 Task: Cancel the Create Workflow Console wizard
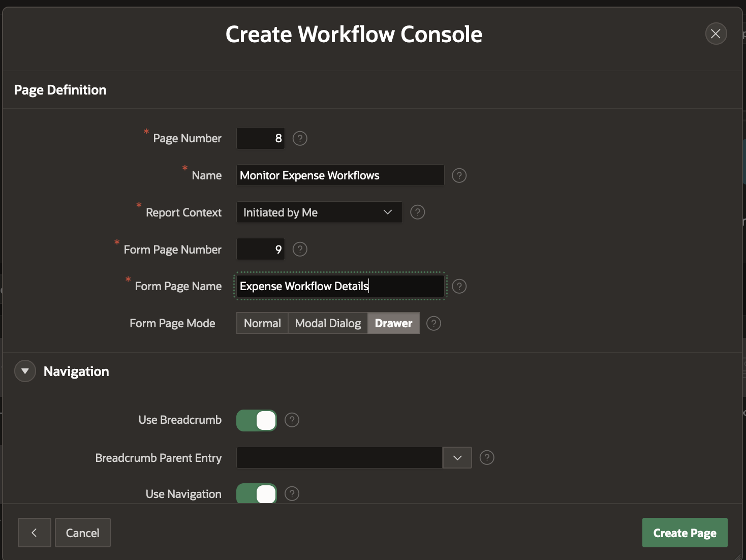tap(82, 533)
